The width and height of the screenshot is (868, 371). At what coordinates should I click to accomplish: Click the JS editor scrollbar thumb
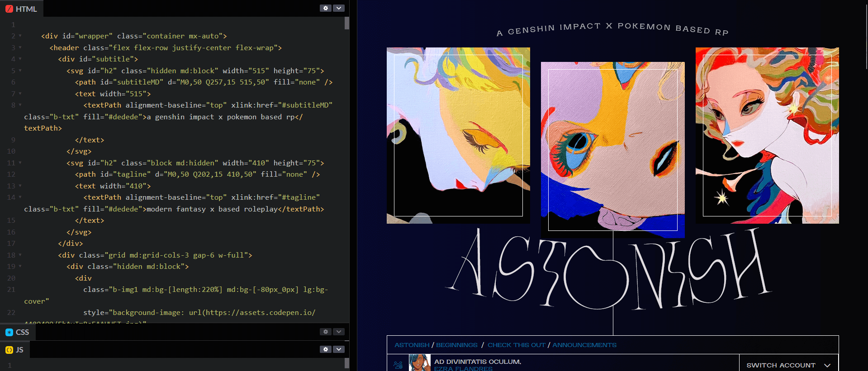point(347,364)
